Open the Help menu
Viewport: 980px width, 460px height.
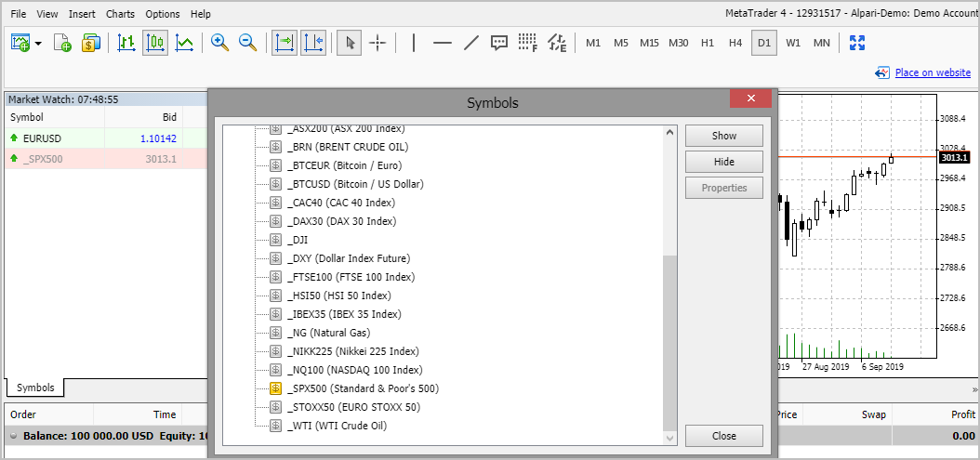201,14
